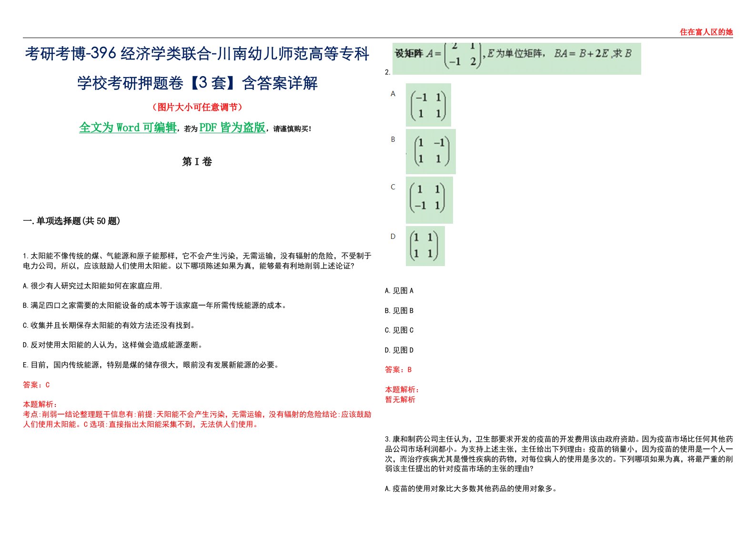This screenshot has width=756, height=534.
Task: Select answer A.见图A
Action: click(x=399, y=291)
